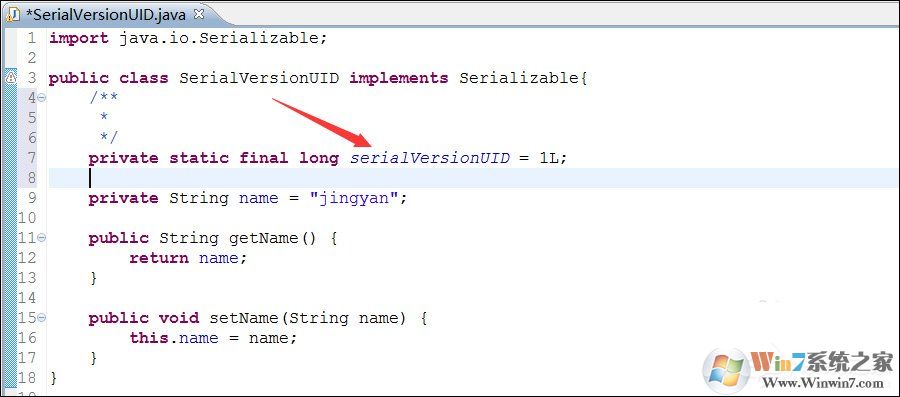Screen dimensions: 900x397
Task: Collapse the setName method at line 15
Action: 41,318
